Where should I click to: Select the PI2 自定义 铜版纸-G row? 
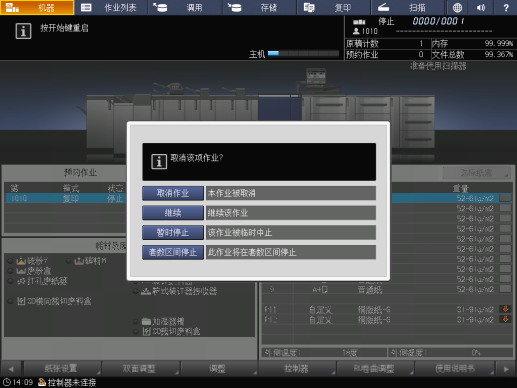pyautogui.click(x=387, y=319)
